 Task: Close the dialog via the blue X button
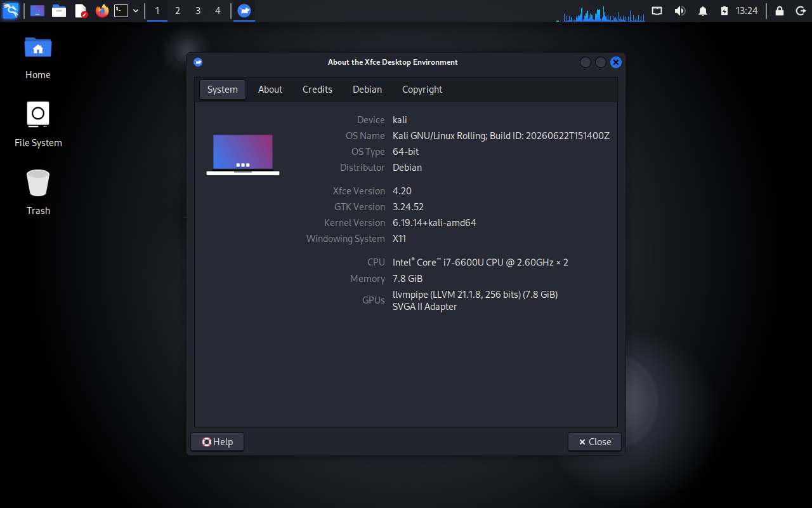click(616, 62)
